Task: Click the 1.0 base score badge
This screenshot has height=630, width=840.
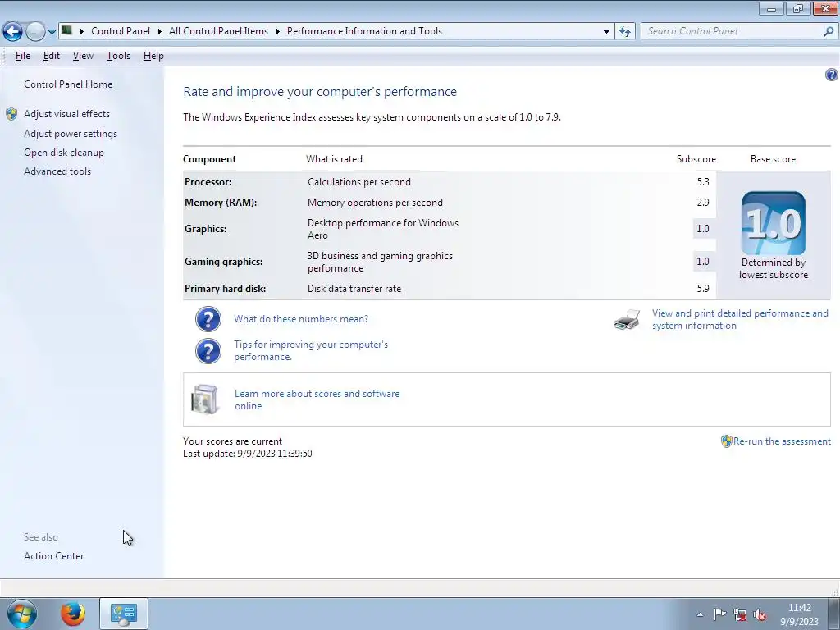Action: (x=773, y=223)
